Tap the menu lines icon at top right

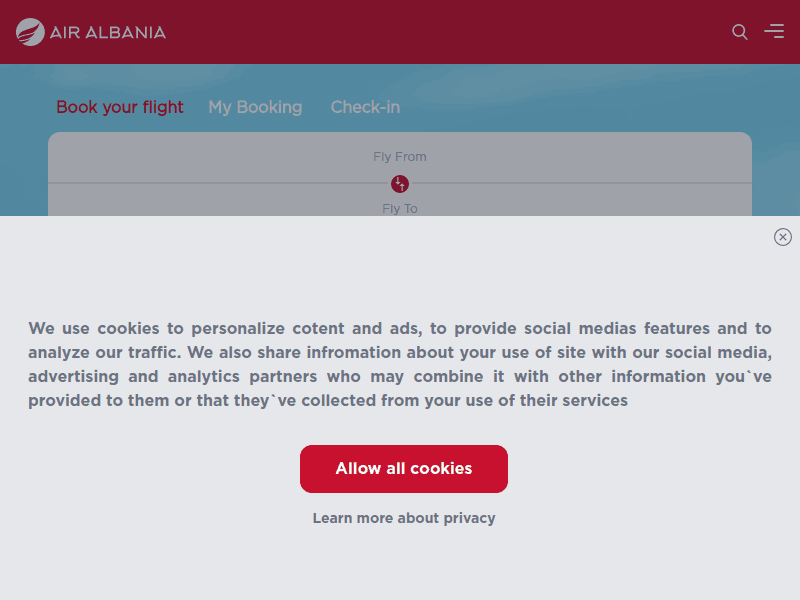tap(774, 31)
